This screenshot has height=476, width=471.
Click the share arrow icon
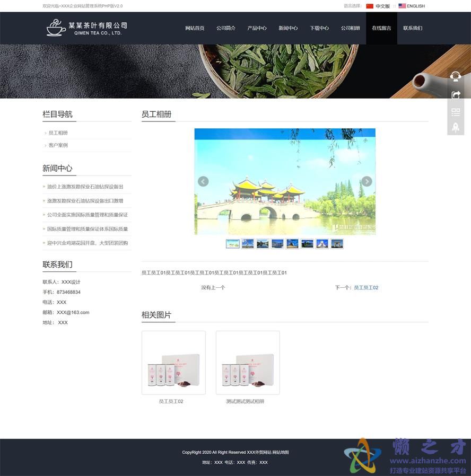pos(455,94)
